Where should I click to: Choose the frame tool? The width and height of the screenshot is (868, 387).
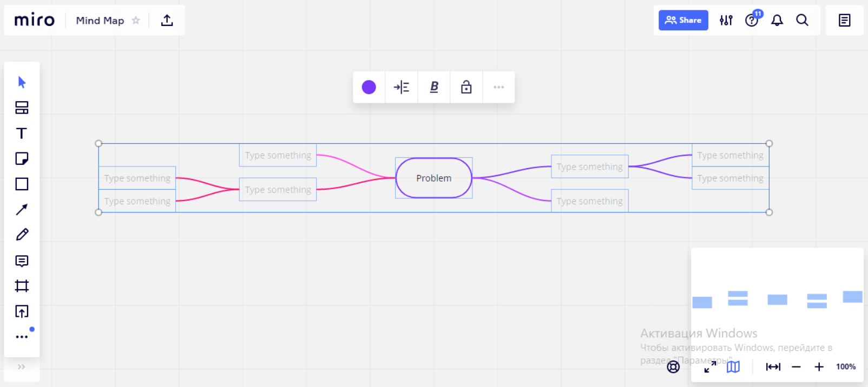22,286
